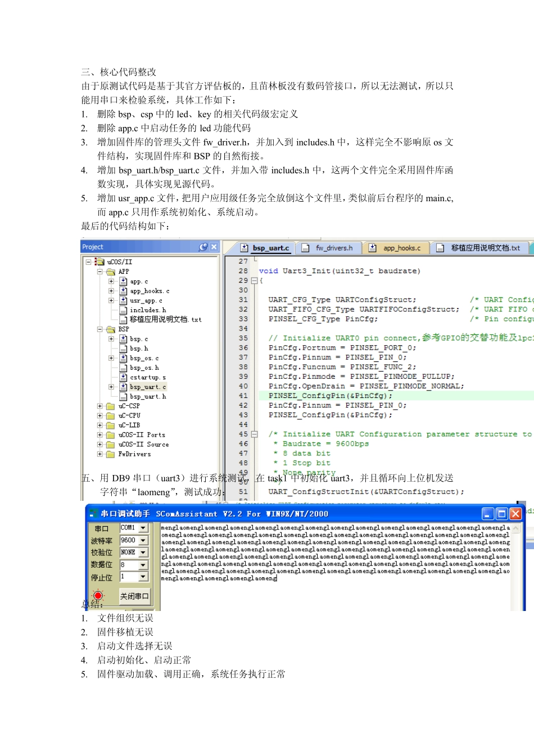Click the highlighted PINSEL_ConfigPin line 41
The height and width of the screenshot is (756, 534).
[x=396, y=396]
